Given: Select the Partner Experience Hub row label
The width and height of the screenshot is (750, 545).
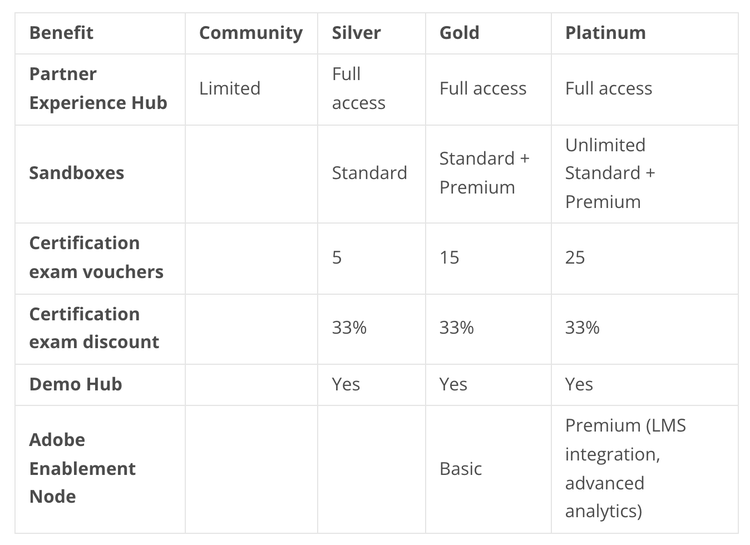Looking at the screenshot, I should click(98, 89).
